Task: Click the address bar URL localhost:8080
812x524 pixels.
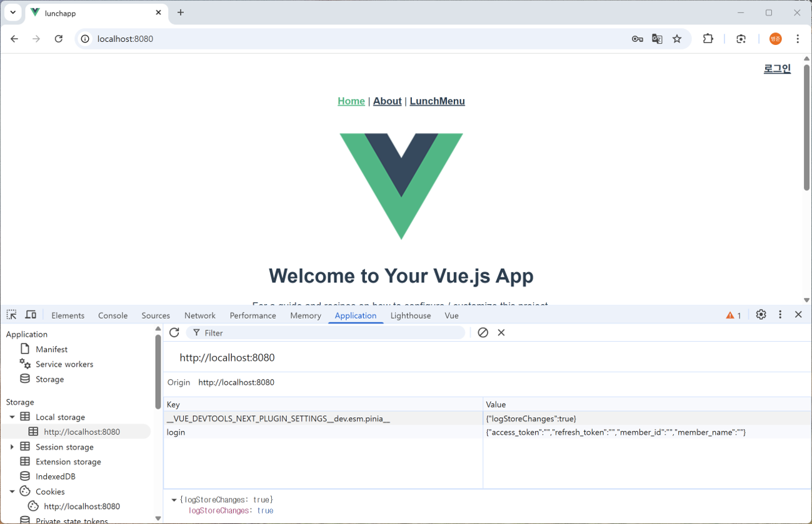Action: coord(125,39)
